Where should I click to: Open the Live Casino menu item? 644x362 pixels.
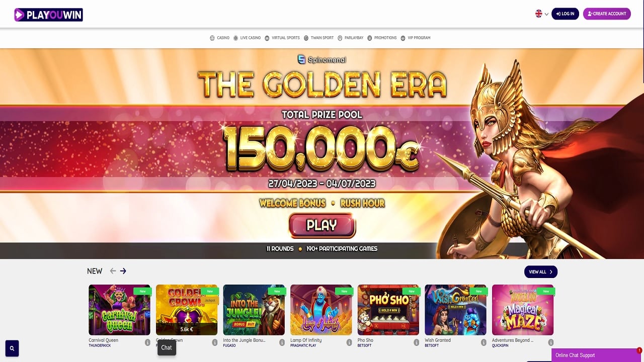tap(247, 38)
